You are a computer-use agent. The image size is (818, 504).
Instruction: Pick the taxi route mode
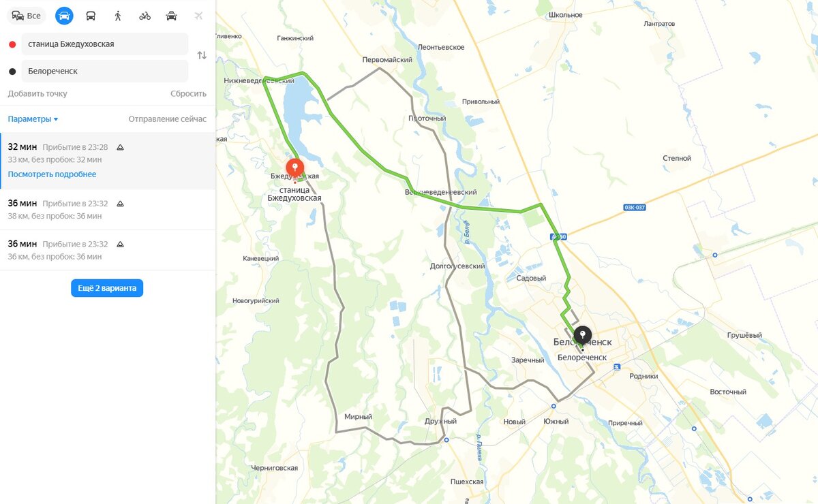pos(172,16)
